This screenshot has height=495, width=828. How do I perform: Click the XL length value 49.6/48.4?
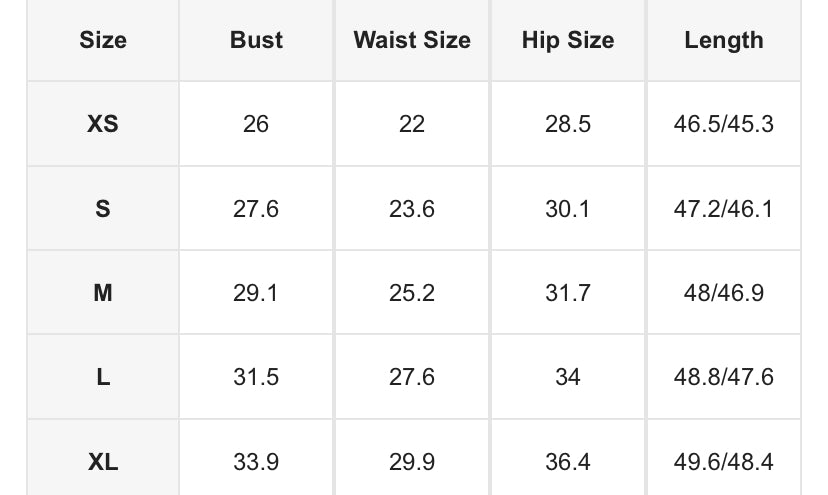click(723, 461)
